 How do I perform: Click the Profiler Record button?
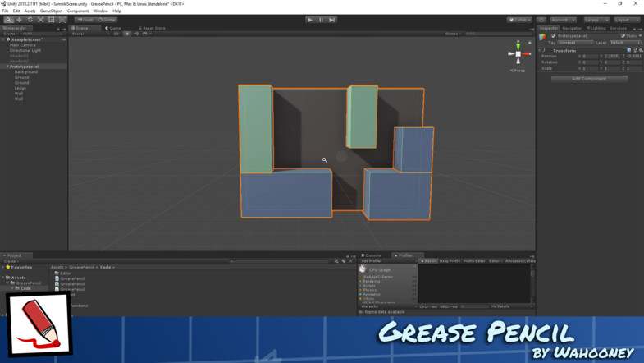pos(428,261)
